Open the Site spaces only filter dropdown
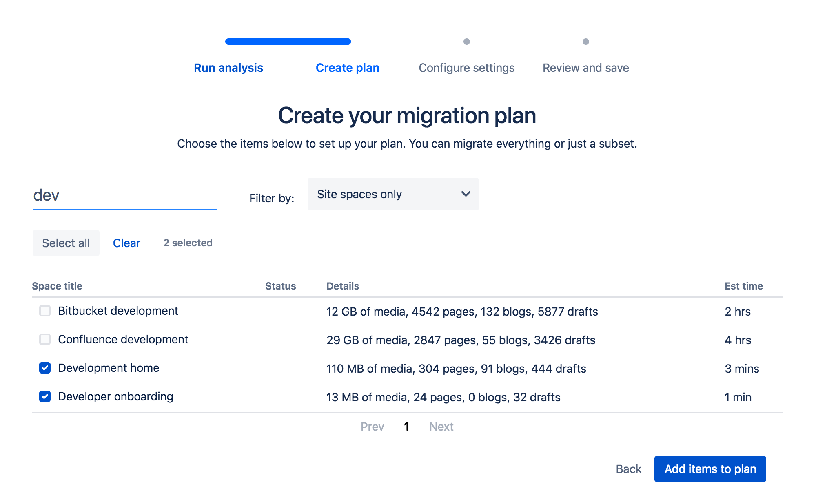 click(x=393, y=194)
